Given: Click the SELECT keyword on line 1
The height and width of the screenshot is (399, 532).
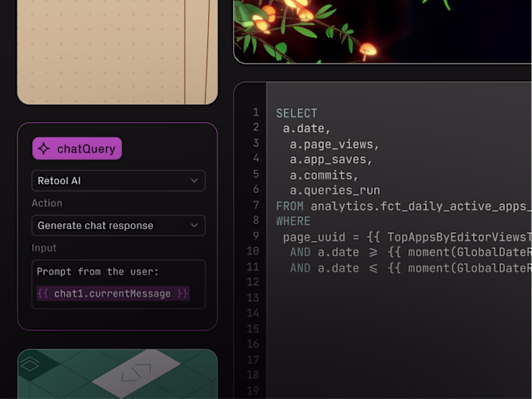Looking at the screenshot, I should pos(297,113).
